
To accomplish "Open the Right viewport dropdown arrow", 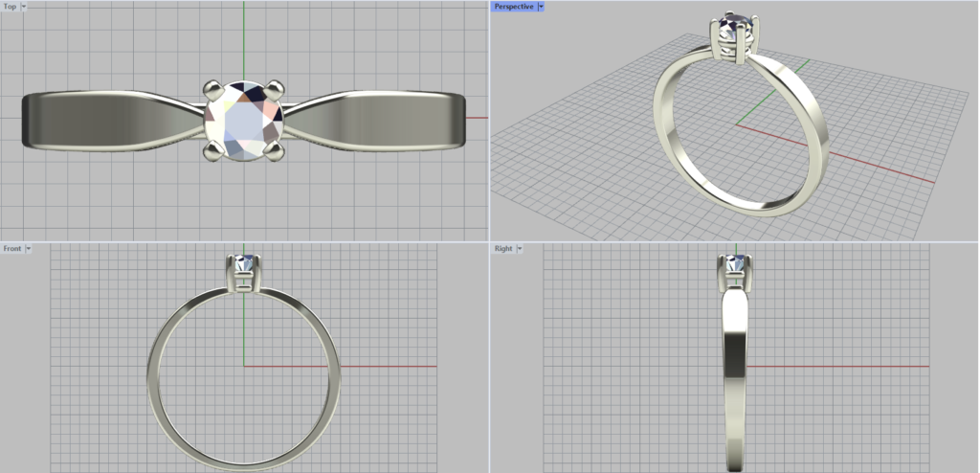I will [x=520, y=249].
